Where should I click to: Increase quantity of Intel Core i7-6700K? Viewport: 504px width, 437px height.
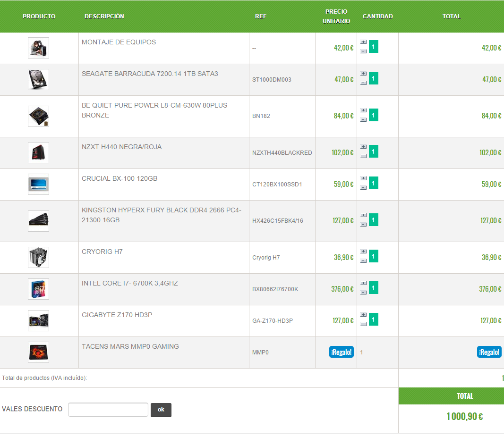[363, 283]
